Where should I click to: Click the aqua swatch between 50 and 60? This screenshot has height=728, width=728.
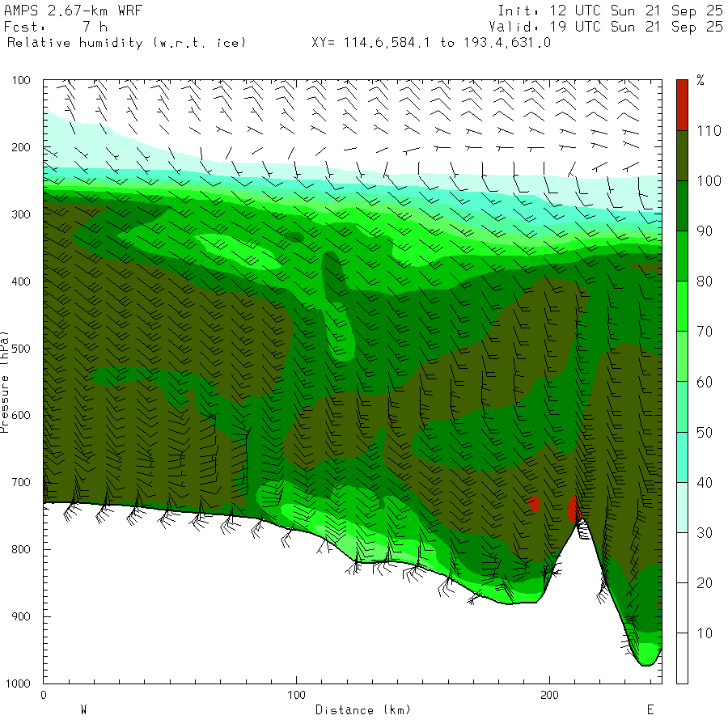[x=682, y=407]
